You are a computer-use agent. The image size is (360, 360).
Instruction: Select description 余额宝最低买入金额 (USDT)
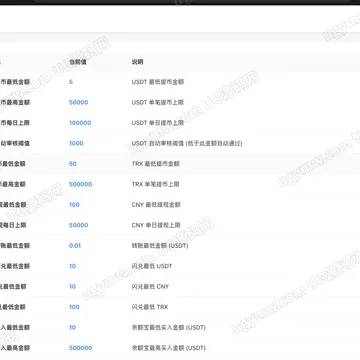pyautogui.click(x=169, y=327)
